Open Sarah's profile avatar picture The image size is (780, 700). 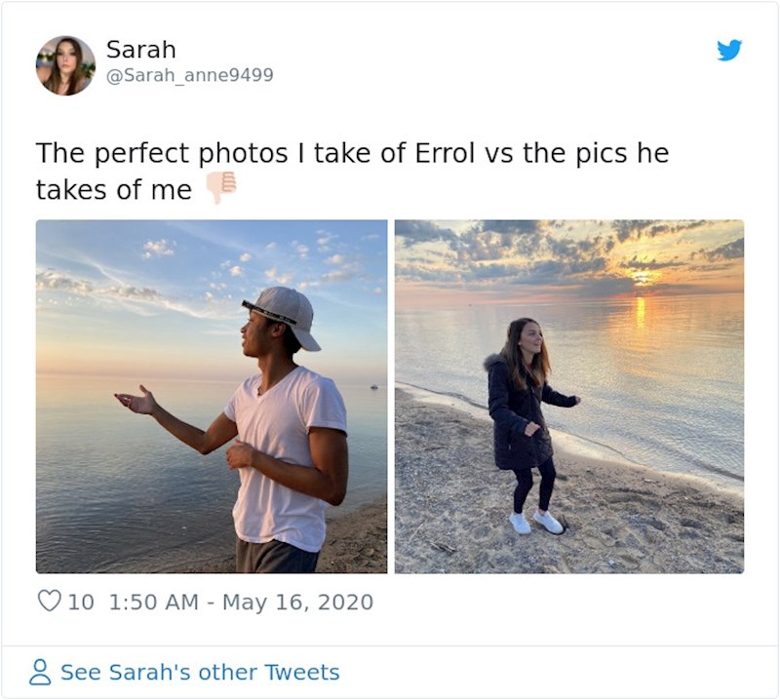coord(65,65)
